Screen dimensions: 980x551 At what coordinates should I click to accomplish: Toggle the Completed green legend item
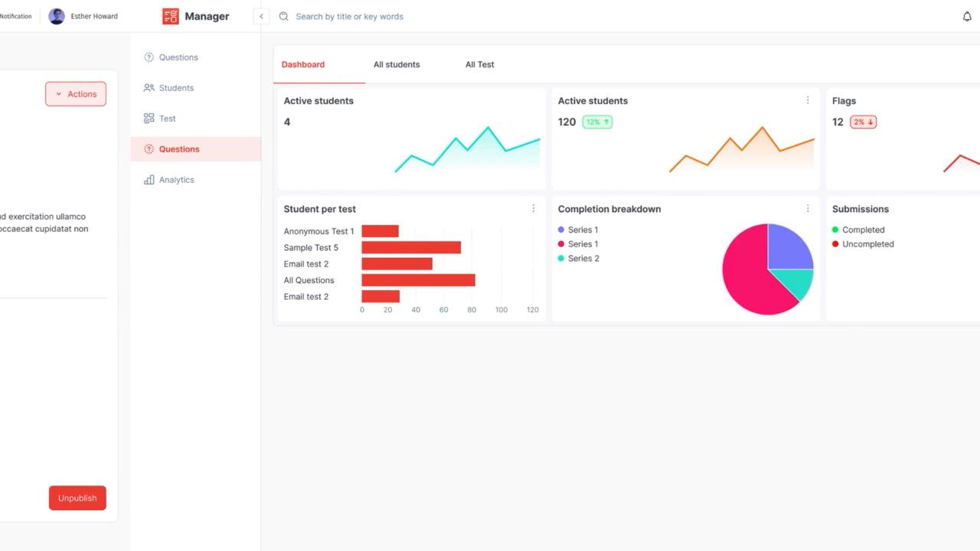pyautogui.click(x=858, y=230)
